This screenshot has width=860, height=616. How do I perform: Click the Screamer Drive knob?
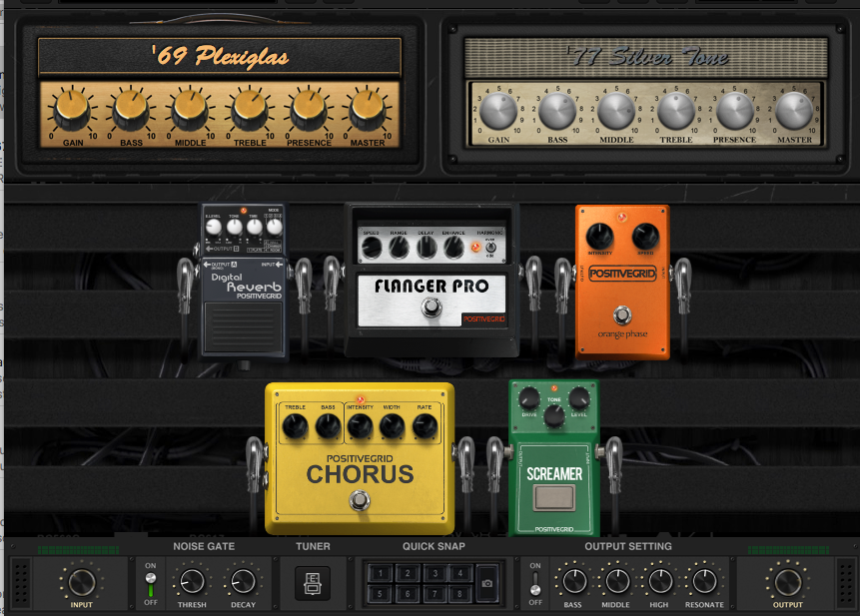[529, 398]
